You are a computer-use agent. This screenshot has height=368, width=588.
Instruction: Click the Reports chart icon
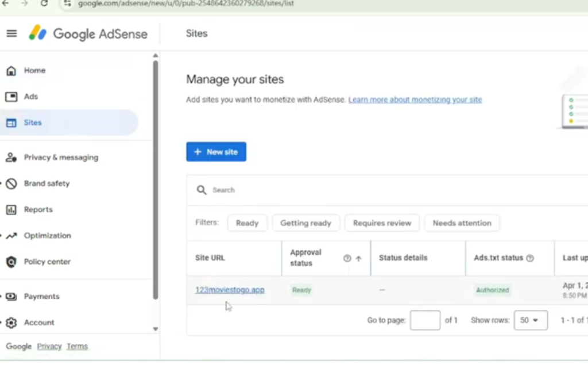pyautogui.click(x=11, y=210)
